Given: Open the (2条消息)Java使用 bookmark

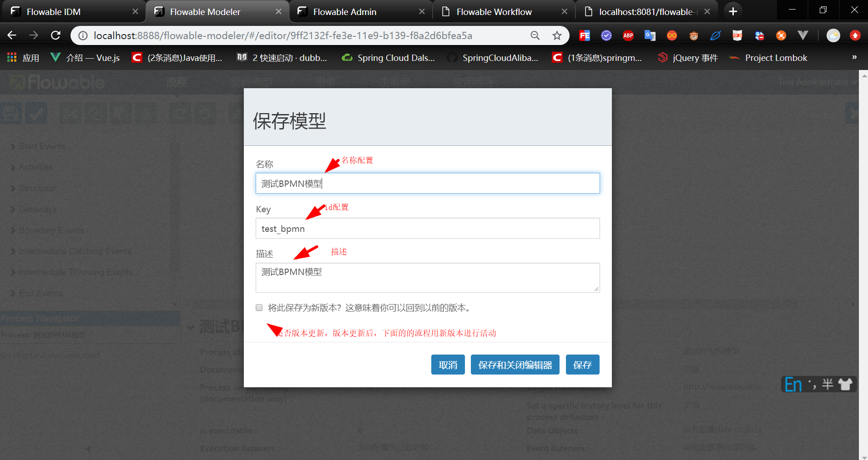Looking at the screenshot, I should [x=177, y=58].
